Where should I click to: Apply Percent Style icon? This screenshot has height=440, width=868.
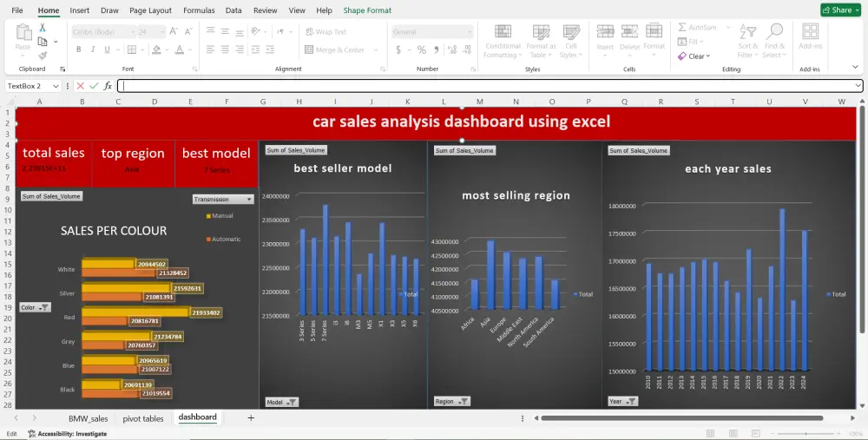click(422, 49)
